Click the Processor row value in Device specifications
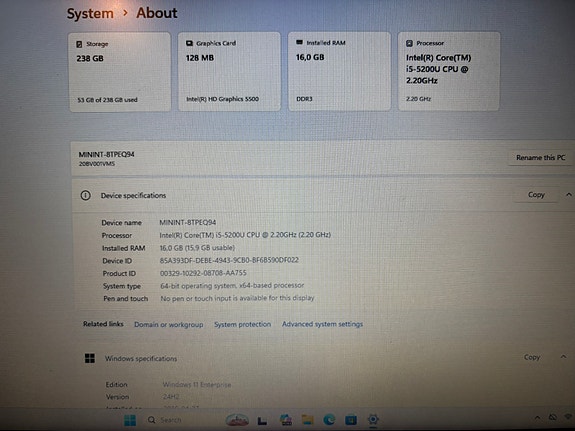The image size is (575, 431). [245, 235]
